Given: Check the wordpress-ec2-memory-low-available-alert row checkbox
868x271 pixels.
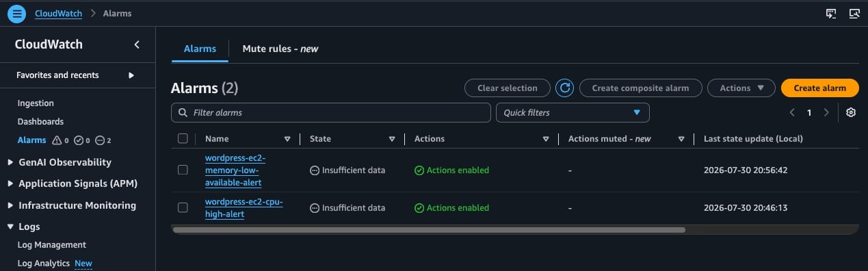Looking at the screenshot, I should click(x=183, y=170).
